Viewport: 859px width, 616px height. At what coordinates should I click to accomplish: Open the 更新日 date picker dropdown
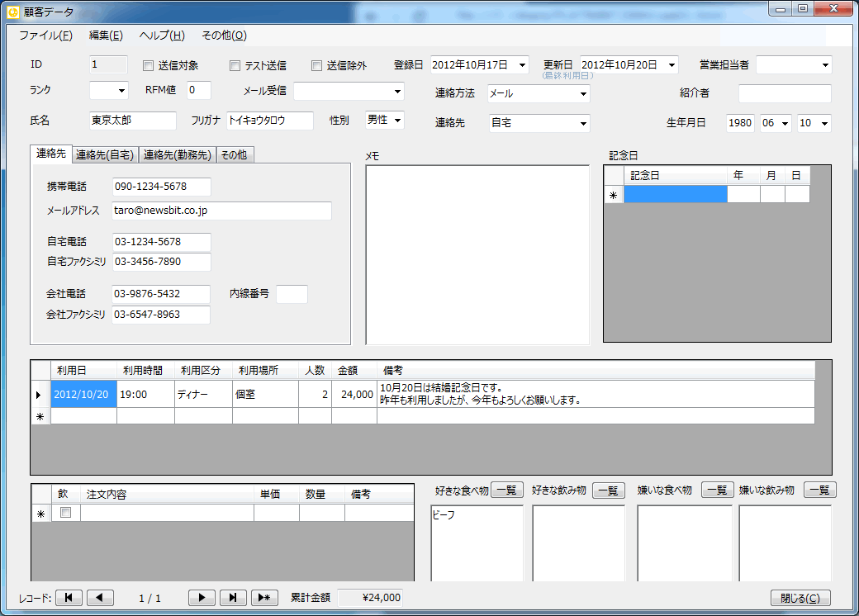coord(672,65)
